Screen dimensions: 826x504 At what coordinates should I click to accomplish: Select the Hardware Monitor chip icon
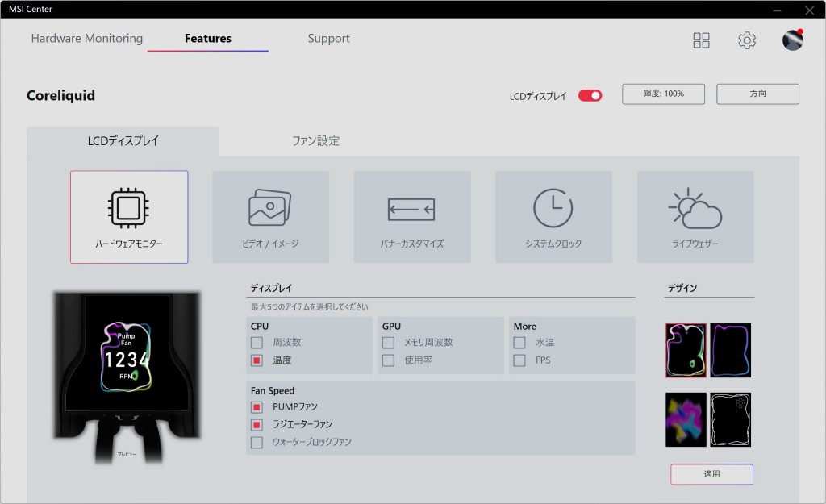pos(128,208)
